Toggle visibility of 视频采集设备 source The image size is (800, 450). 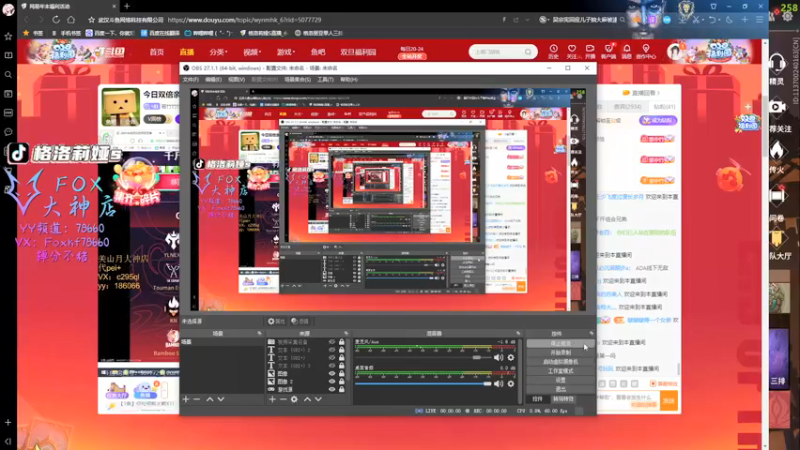[x=332, y=342]
